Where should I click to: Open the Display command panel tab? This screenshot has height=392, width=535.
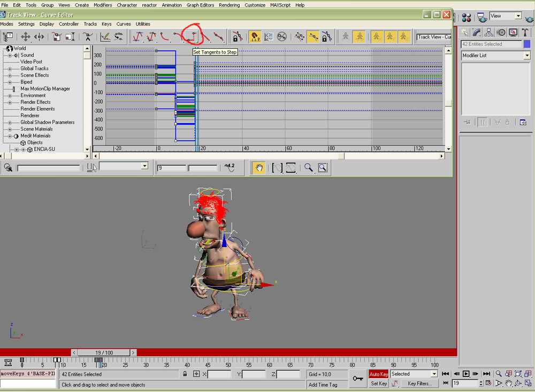tap(513, 33)
